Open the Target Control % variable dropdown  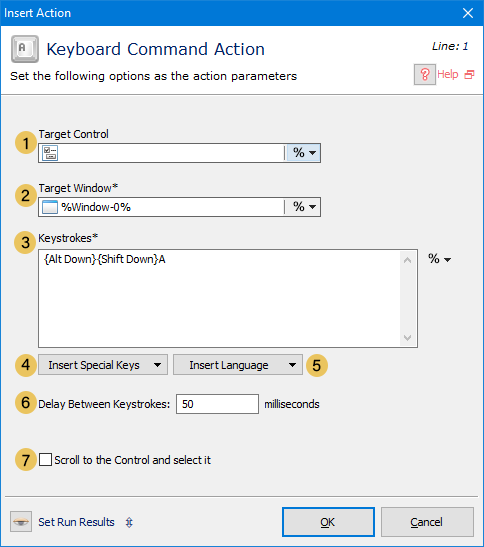(x=304, y=153)
